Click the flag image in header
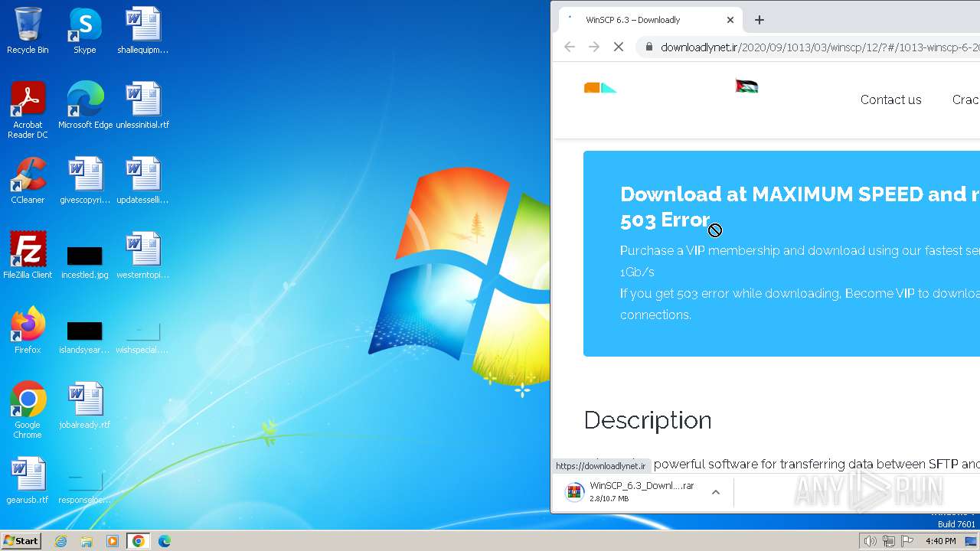 tap(746, 86)
